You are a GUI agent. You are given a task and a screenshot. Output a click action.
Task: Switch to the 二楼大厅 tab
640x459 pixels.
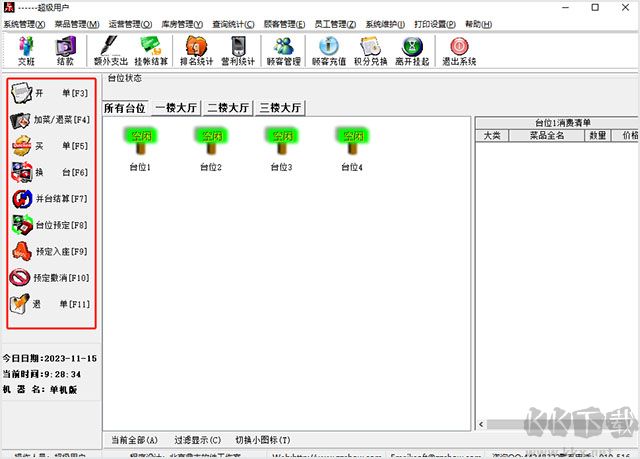point(228,108)
